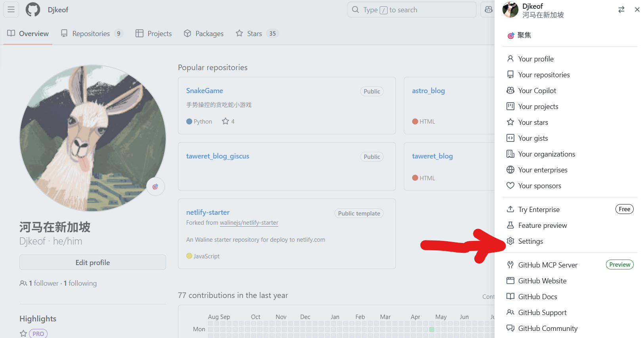Click the gear icon beside Settings
Viewport: 644px width, 338px height.
point(510,241)
